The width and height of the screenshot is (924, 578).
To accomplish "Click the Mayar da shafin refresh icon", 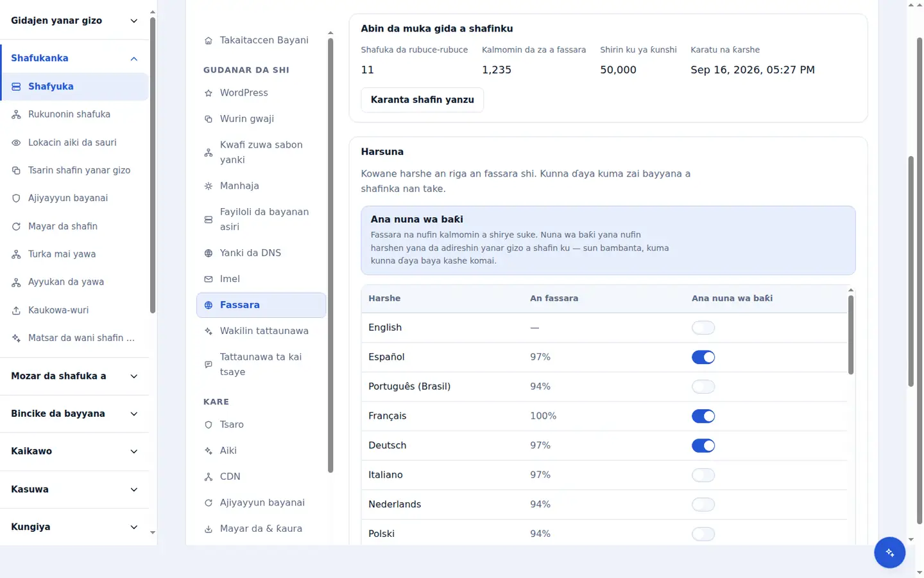I will coord(16,227).
